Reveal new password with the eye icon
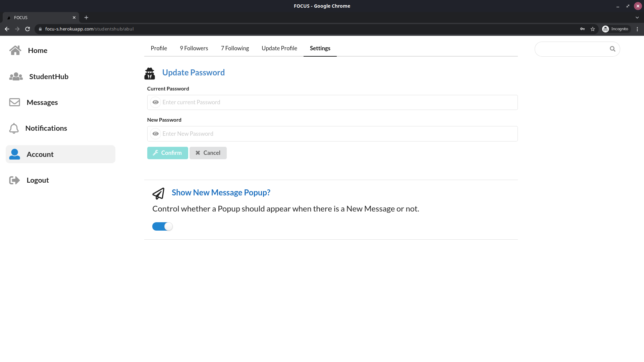644x362 pixels. click(x=155, y=134)
